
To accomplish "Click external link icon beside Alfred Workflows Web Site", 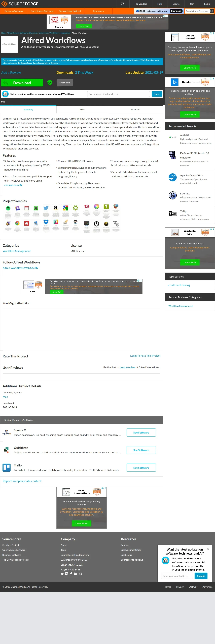I will point(37,268).
